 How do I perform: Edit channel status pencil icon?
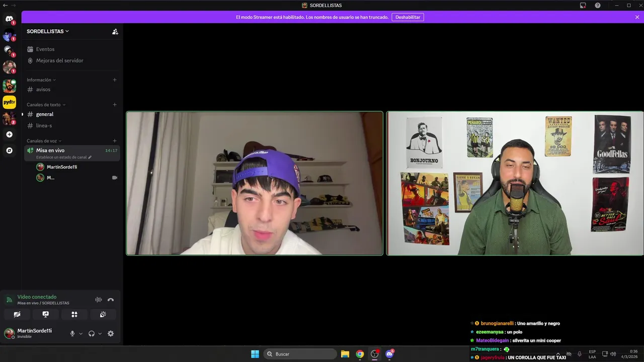tap(90, 157)
